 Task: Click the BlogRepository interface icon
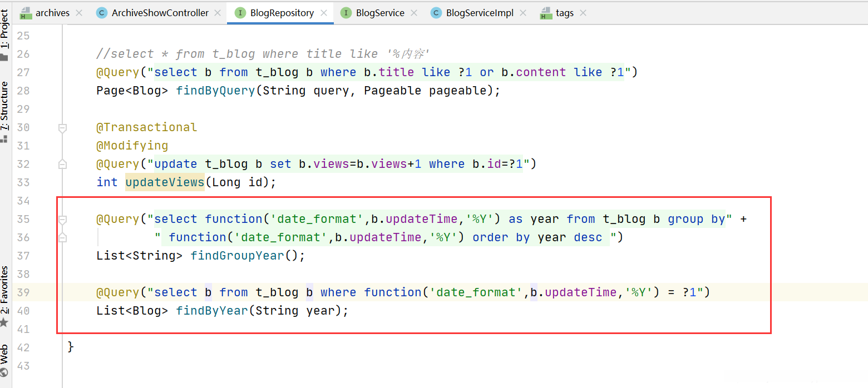pos(240,13)
